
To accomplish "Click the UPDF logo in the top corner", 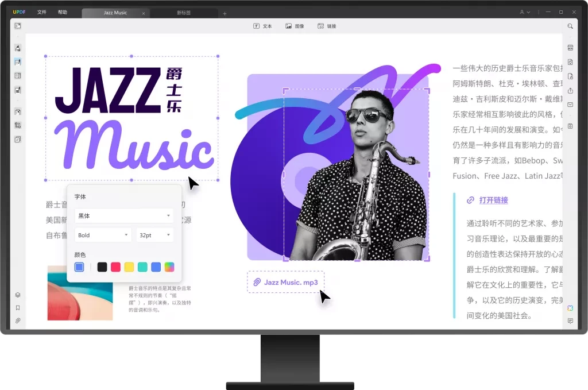I will pyautogui.click(x=18, y=11).
